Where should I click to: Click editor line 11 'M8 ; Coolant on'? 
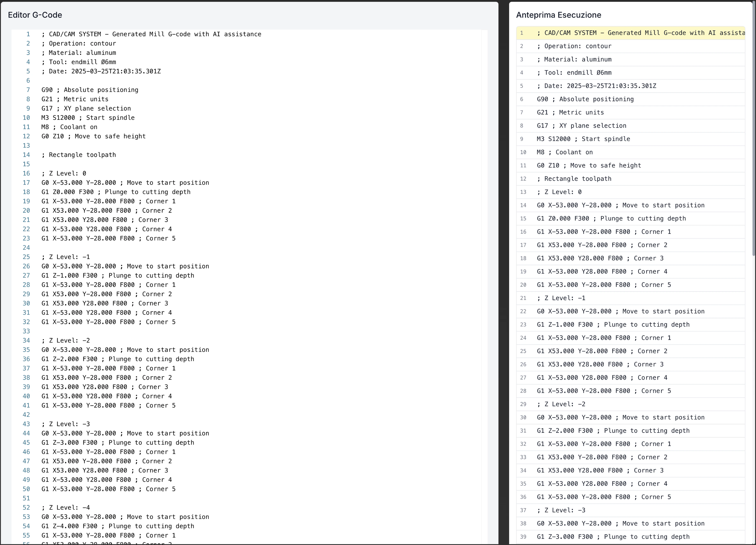69,127
